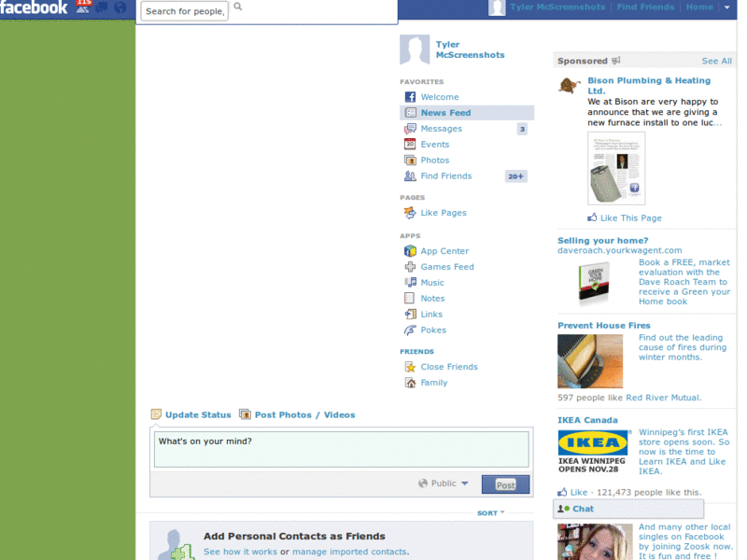Viewport: 747px width, 560px height.
Task: Click the Games Feed gamepad icon
Action: (x=410, y=267)
